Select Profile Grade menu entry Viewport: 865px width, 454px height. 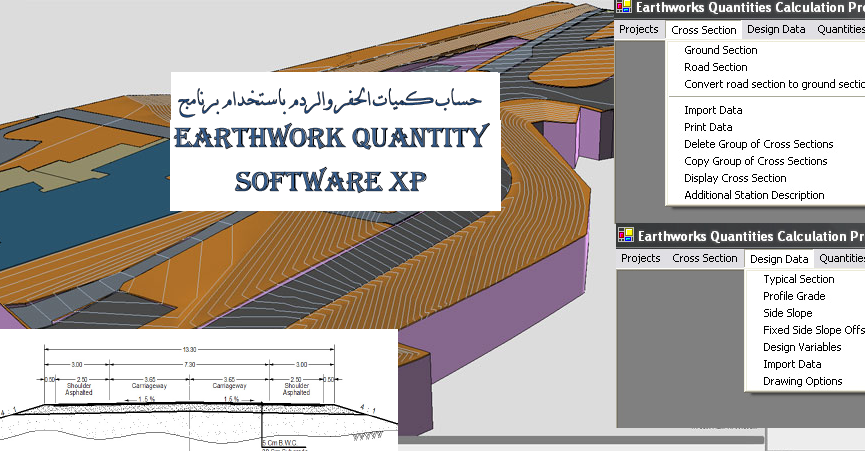(794, 296)
